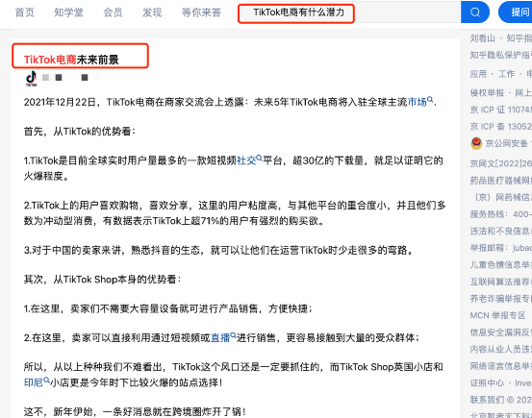The image size is (532, 418).
Task: Open the 会员 tab
Action: (113, 12)
